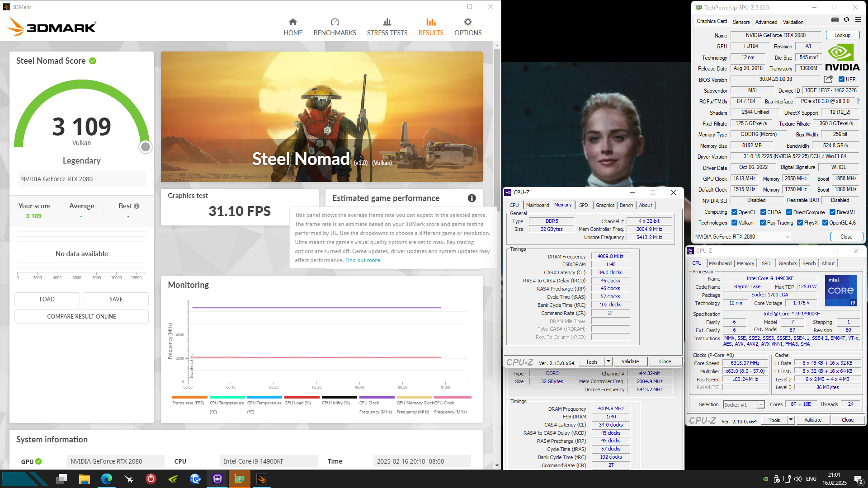This screenshot has width=868, height=488.
Task: Click Frame rate (FPS) legend color bar
Action: pyautogui.click(x=189, y=398)
